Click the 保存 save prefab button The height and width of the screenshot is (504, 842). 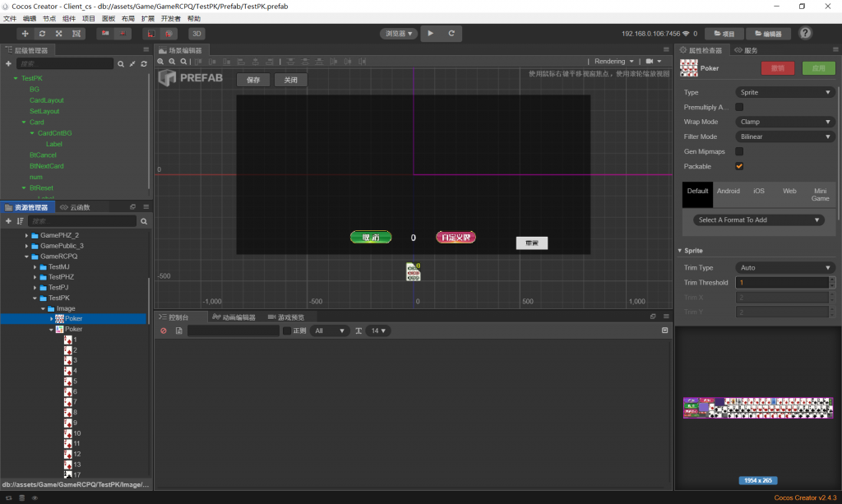[x=253, y=80]
